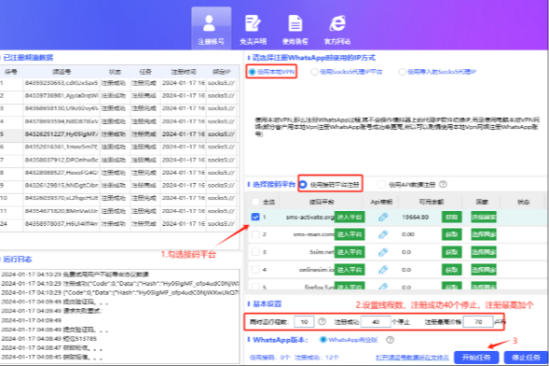The width and height of the screenshot is (549, 366).
Task: Click the sms-activate.org platform name
Action: [310, 217]
